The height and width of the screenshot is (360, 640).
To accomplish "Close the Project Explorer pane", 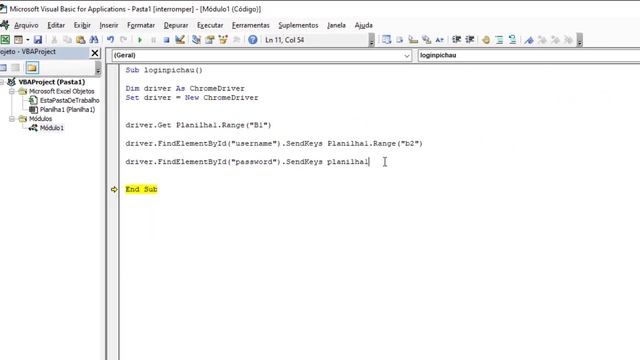I will click(95, 53).
